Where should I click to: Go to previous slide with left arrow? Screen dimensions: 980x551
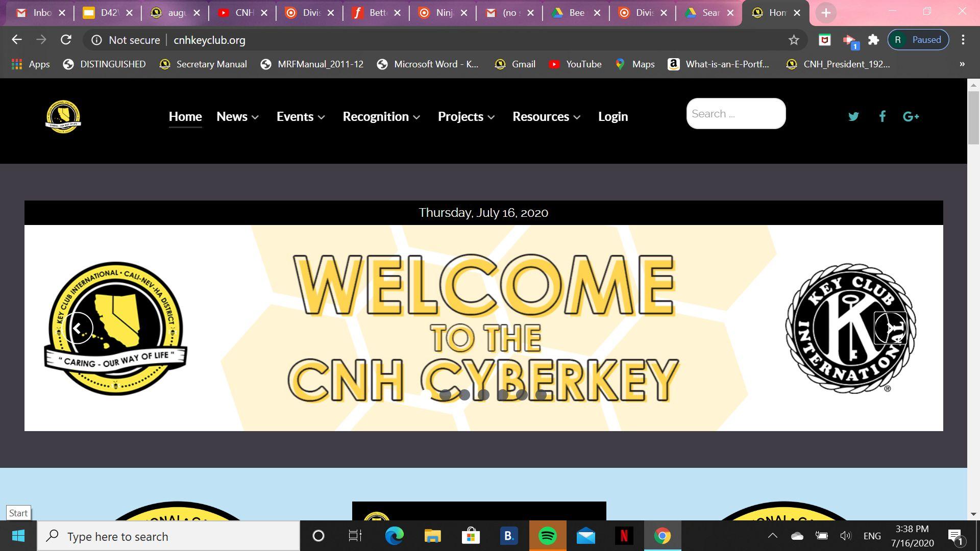(78, 328)
